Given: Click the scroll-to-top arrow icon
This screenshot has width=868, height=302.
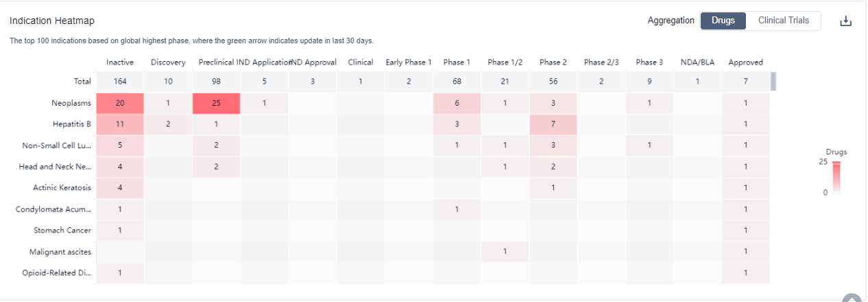Looking at the screenshot, I should 852,298.
